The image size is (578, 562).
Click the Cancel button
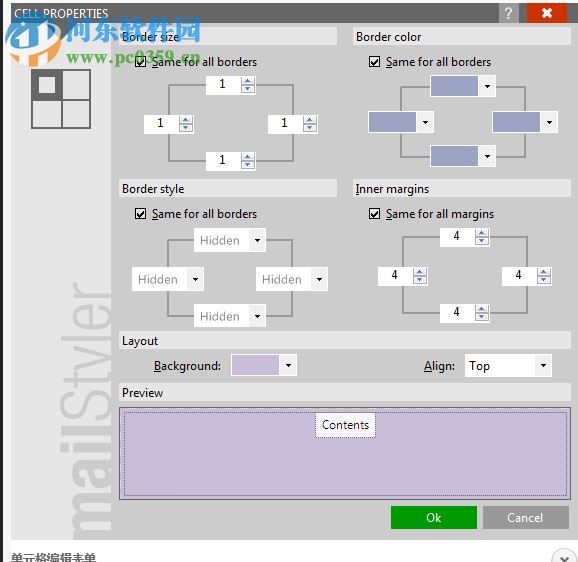click(526, 517)
